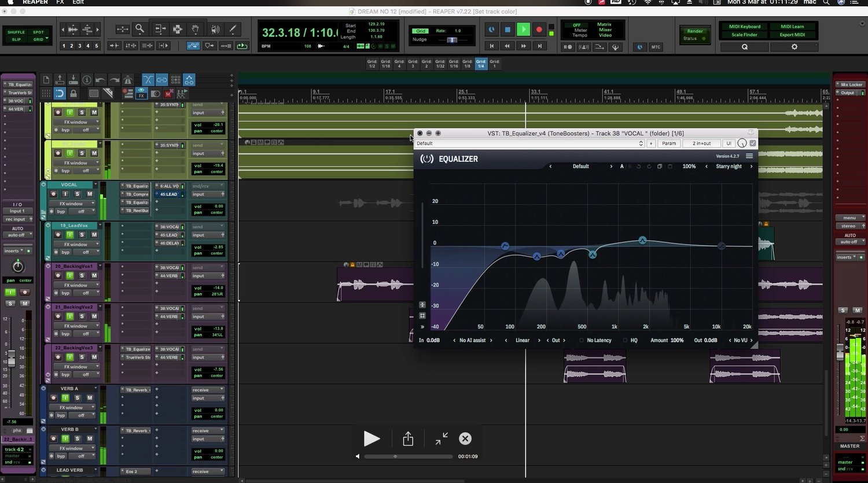Go to next equalizer theme after Starry night
The width and height of the screenshot is (868, 483).
(751, 167)
